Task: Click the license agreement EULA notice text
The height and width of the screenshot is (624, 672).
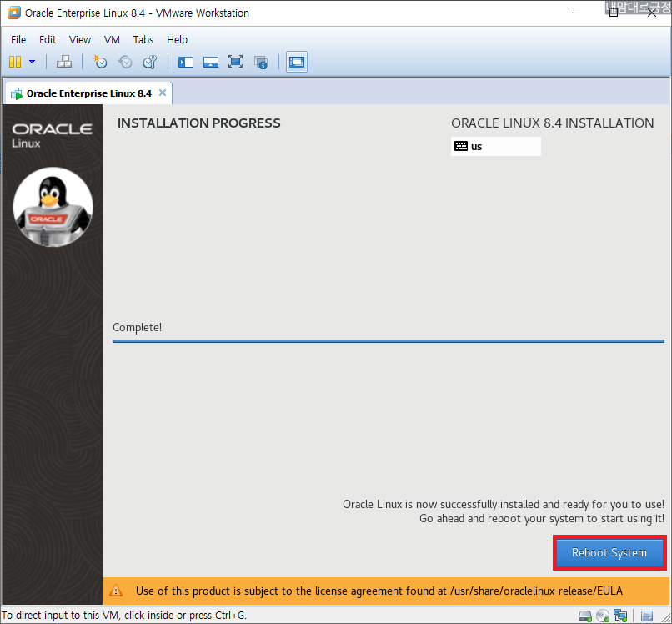Action: (379, 591)
